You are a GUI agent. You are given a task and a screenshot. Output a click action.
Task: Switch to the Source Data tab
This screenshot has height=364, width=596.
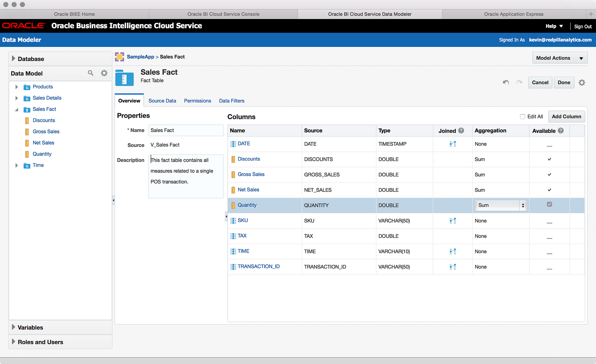[162, 101]
